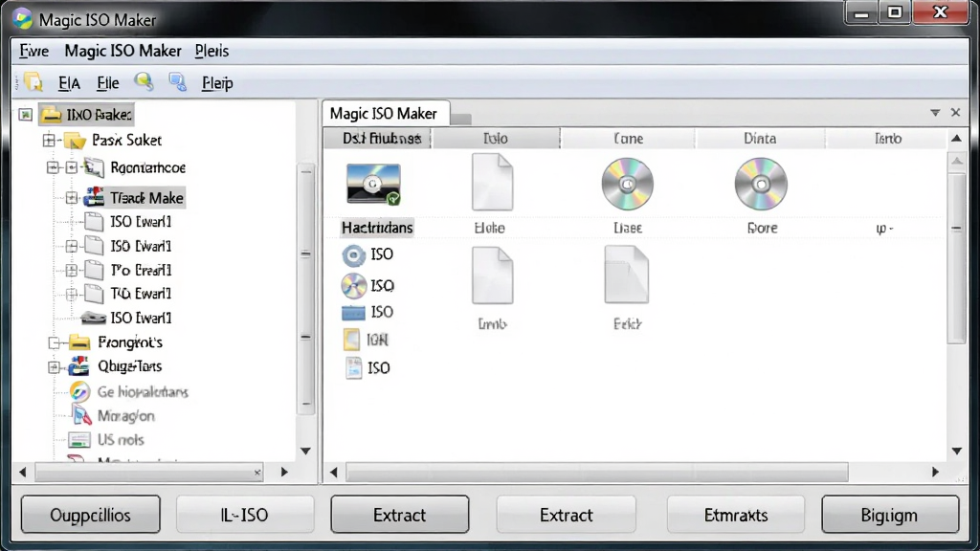Click the US mols tree icon
The height and width of the screenshot is (551, 980).
78,440
